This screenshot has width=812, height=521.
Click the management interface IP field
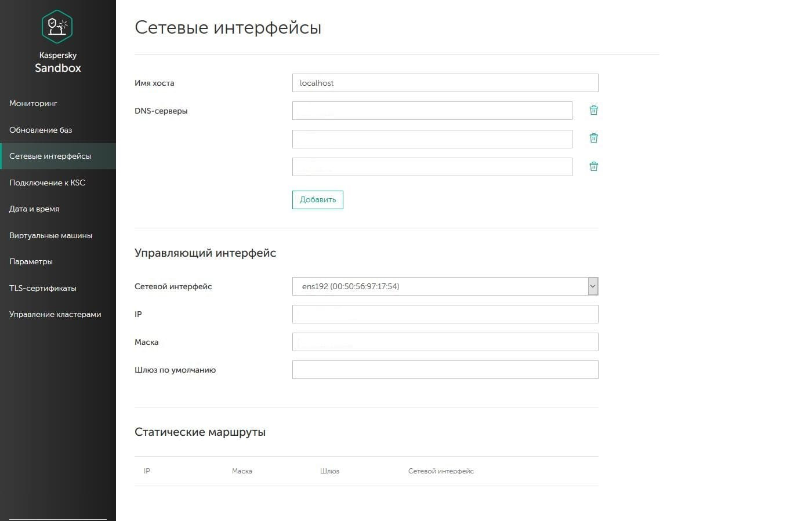(x=445, y=314)
